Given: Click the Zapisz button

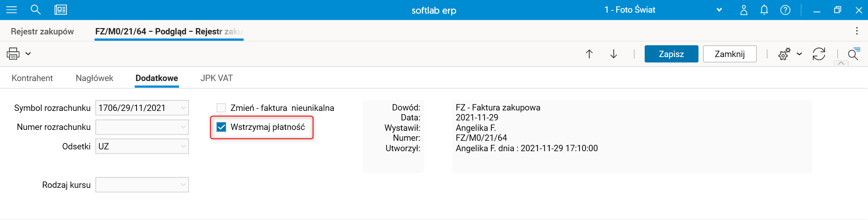Looking at the screenshot, I should pos(671,54).
